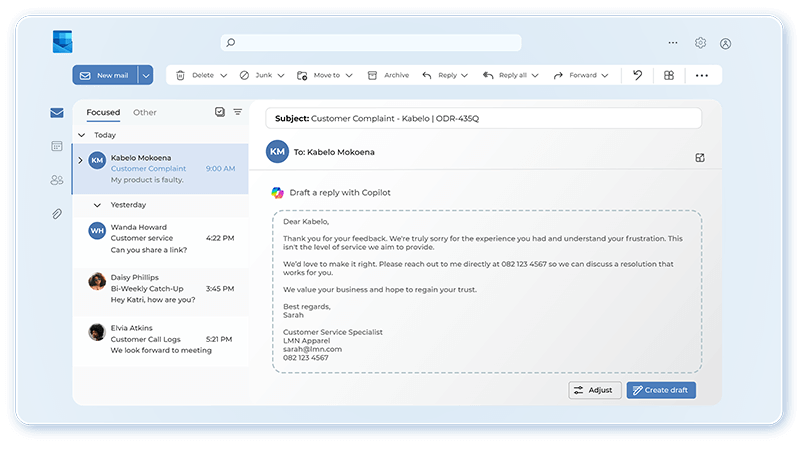Open the attachments paperclip icon in sidebar
This screenshot has height=450, width=800.
(57, 213)
